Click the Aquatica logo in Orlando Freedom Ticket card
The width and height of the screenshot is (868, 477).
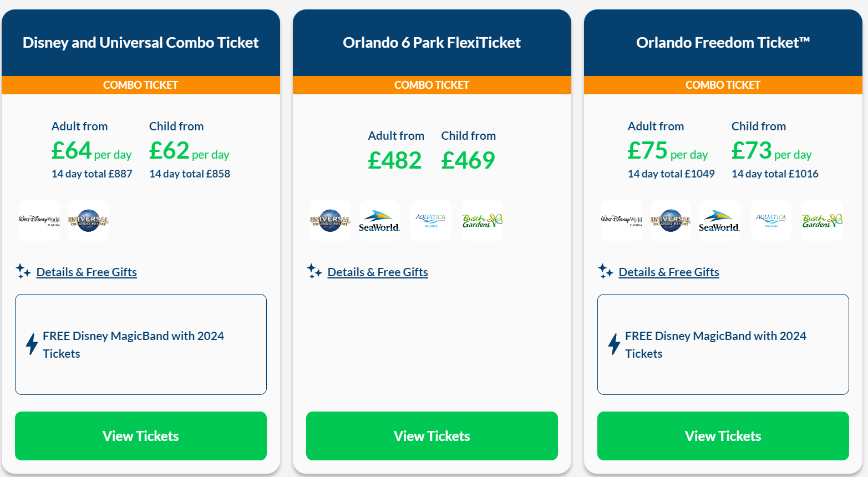pos(771,220)
